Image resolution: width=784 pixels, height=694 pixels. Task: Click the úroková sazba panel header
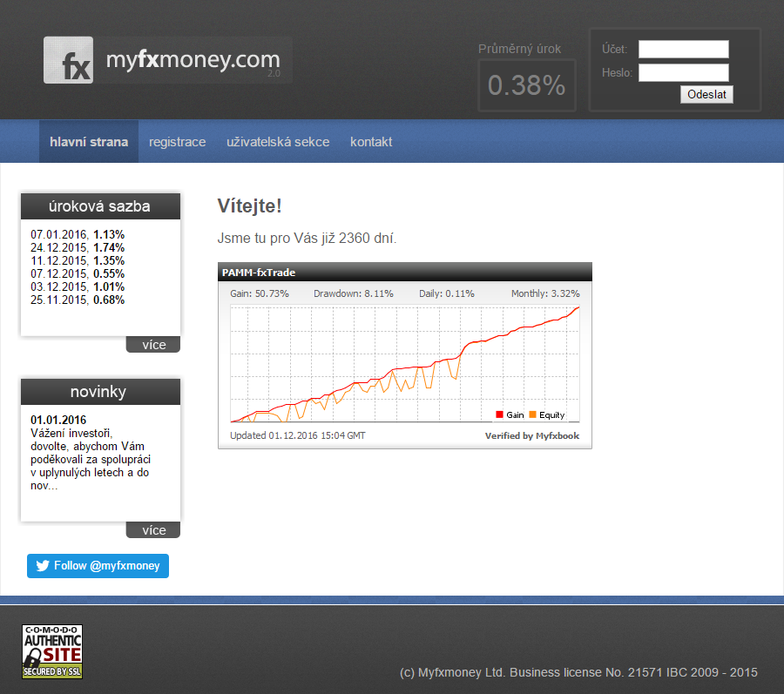tap(100, 206)
